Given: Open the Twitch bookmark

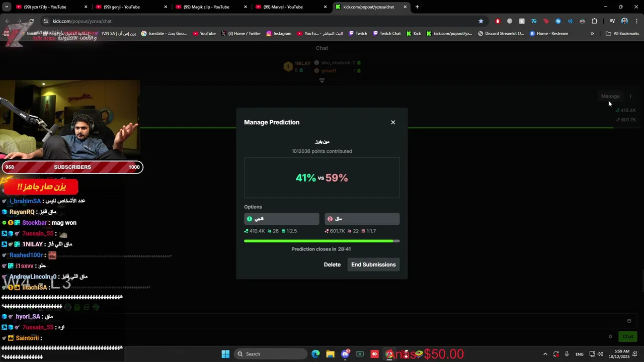Looking at the screenshot, I should 358,34.
